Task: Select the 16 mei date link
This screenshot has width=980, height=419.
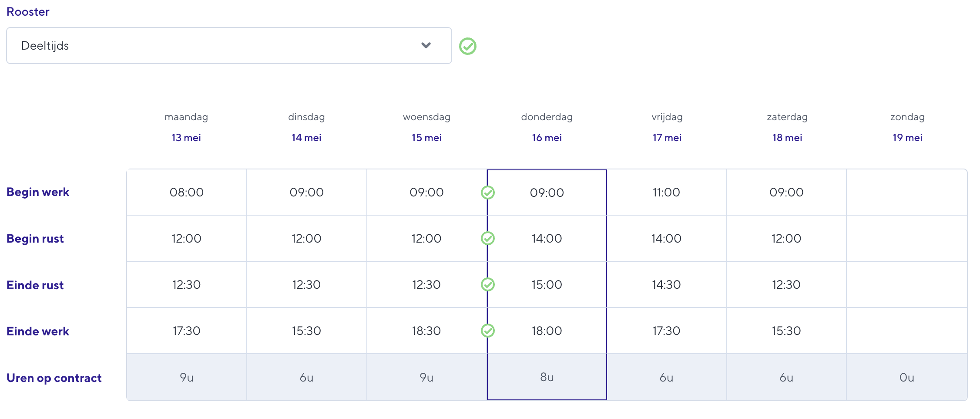Action: click(x=547, y=138)
